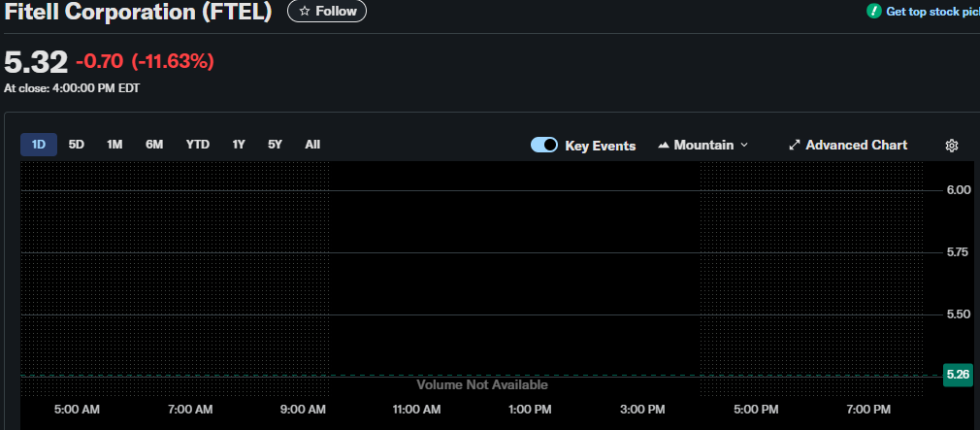Follow Fitell Corporation stock
The image size is (980, 430).
327,12
